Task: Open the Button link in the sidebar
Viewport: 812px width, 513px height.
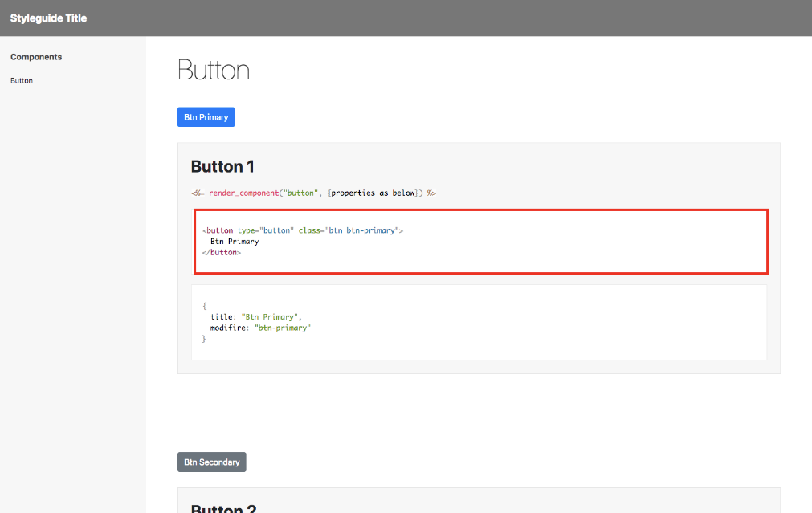Action: coord(22,81)
